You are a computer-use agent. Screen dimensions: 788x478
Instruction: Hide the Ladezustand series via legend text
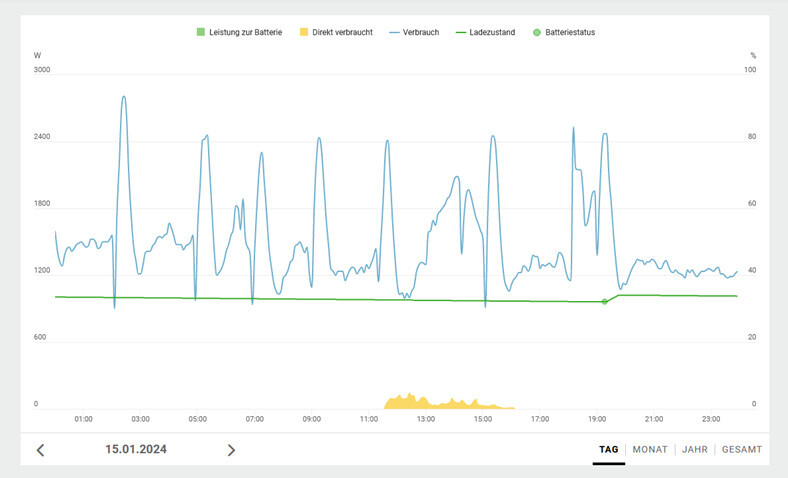[492, 32]
